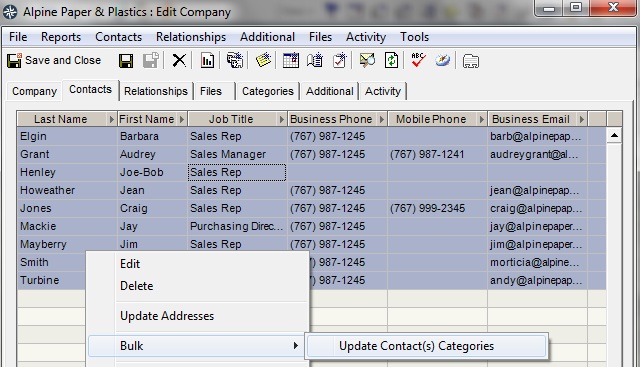This screenshot has height=367, width=640.
Task: Click the green refresh document icon
Action: point(391,61)
